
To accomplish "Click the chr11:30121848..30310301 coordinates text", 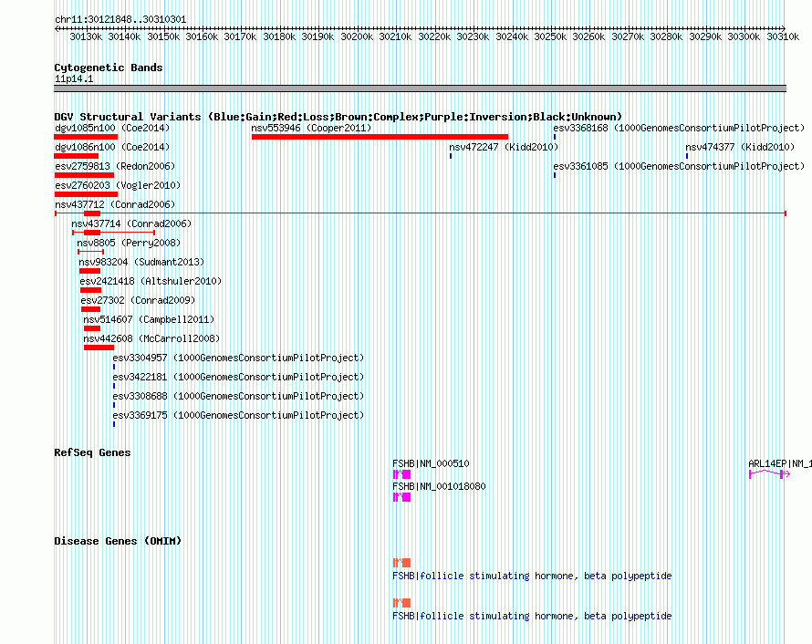I will pyautogui.click(x=120, y=19).
